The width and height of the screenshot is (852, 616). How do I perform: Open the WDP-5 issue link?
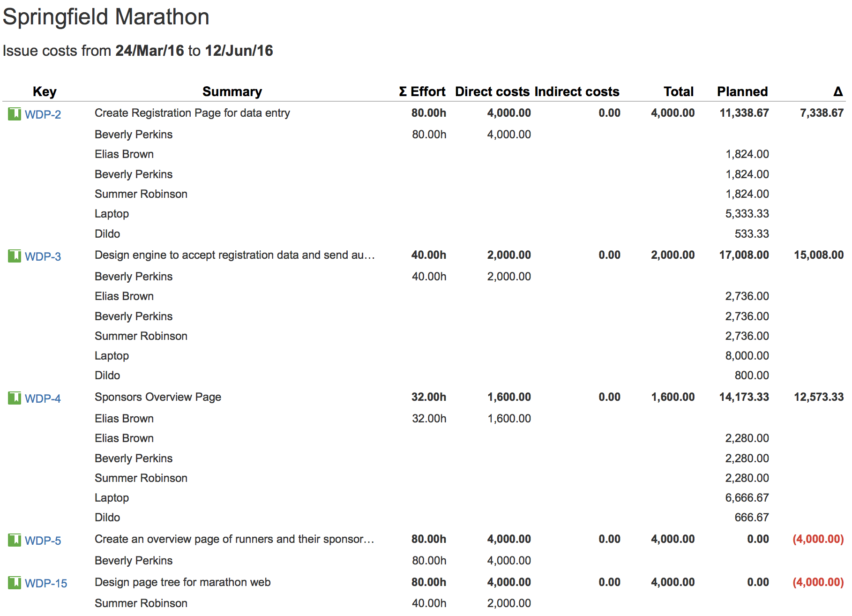(x=43, y=541)
